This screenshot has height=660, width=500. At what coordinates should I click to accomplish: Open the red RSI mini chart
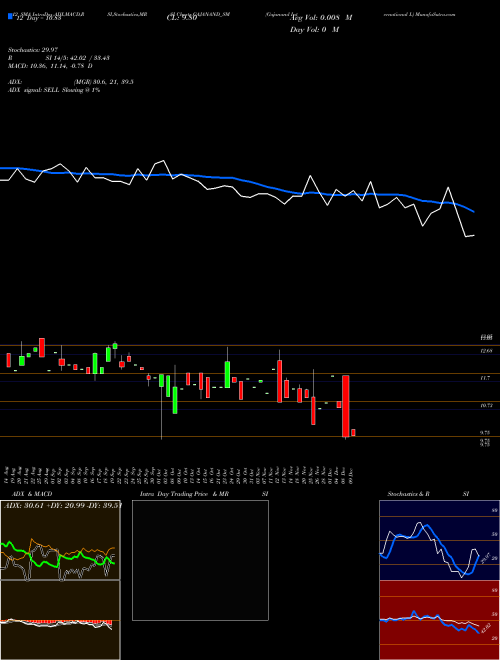(439, 620)
